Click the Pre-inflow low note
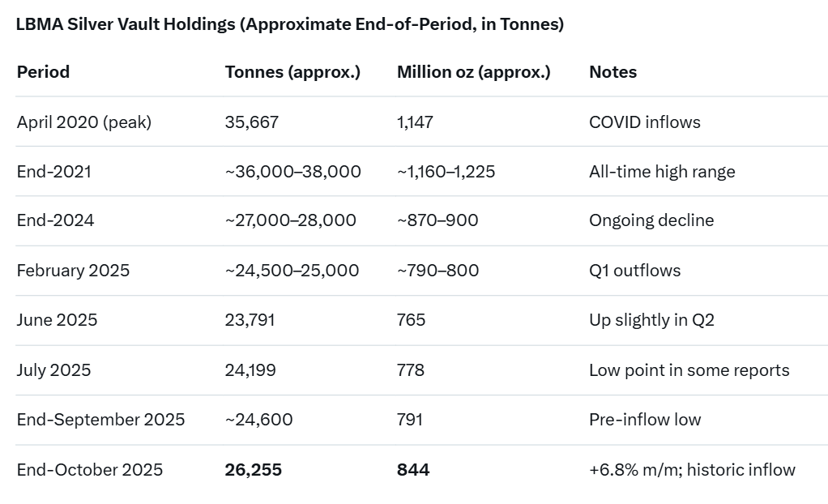Image resolution: width=828 pixels, height=504 pixels. (645, 420)
